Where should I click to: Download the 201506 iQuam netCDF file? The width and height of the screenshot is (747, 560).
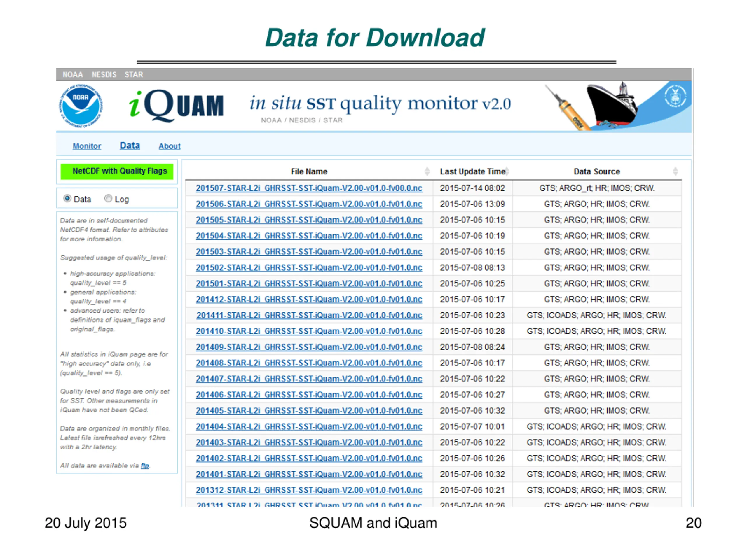pos(309,204)
